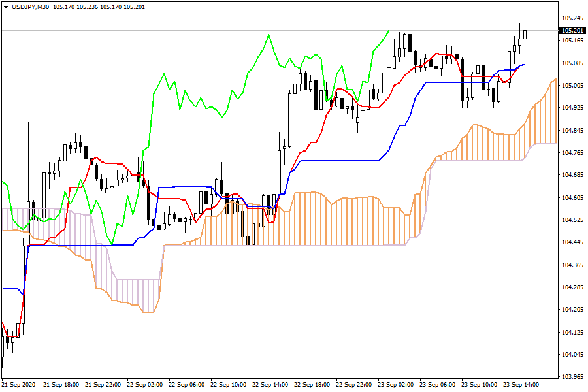Select the 21 Sep 22:00 time marker
The width and height of the screenshot is (588, 392).
point(104,385)
